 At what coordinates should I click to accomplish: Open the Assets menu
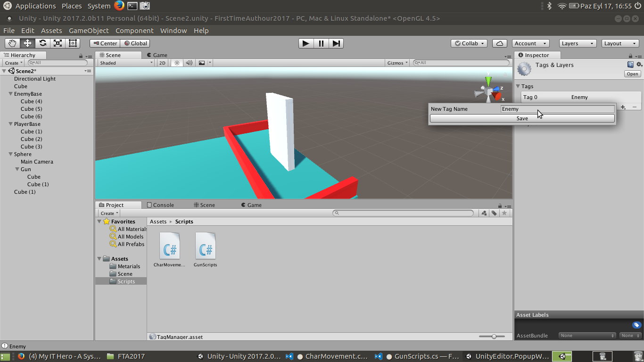click(51, 31)
